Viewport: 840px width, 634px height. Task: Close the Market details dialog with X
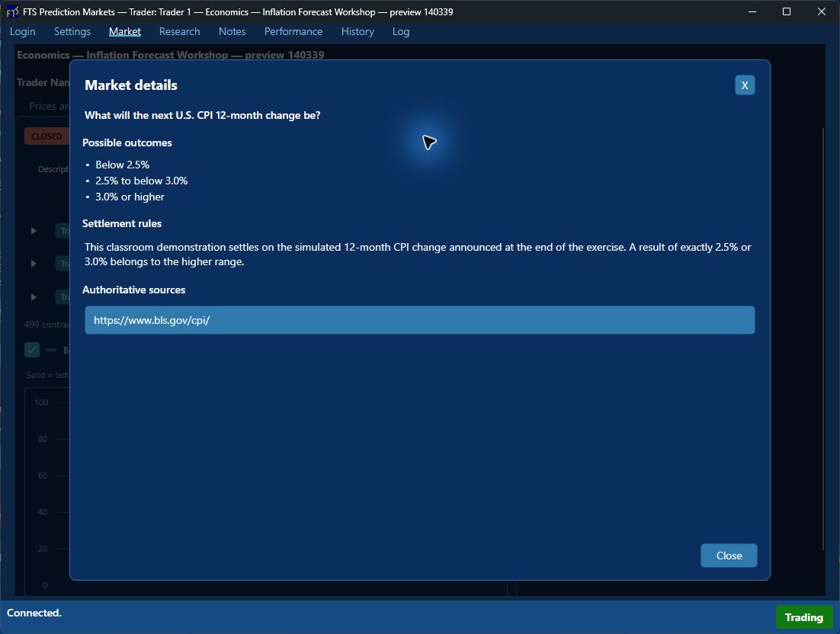[745, 85]
